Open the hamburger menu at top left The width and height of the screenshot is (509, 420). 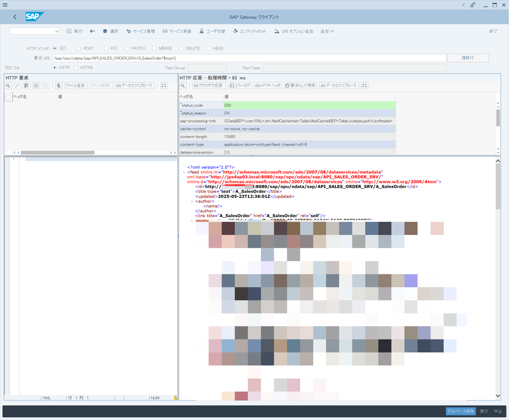point(5,5)
